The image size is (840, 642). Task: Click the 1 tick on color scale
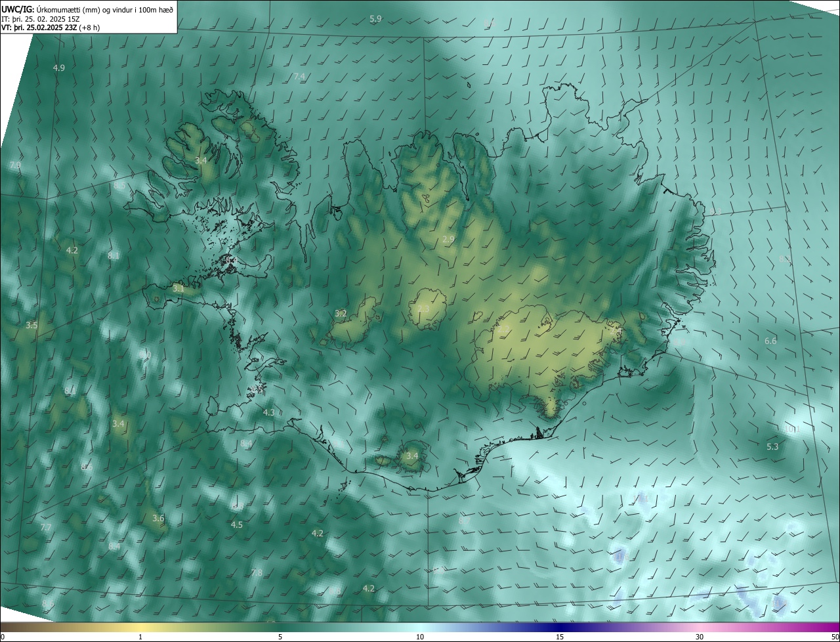(140, 637)
